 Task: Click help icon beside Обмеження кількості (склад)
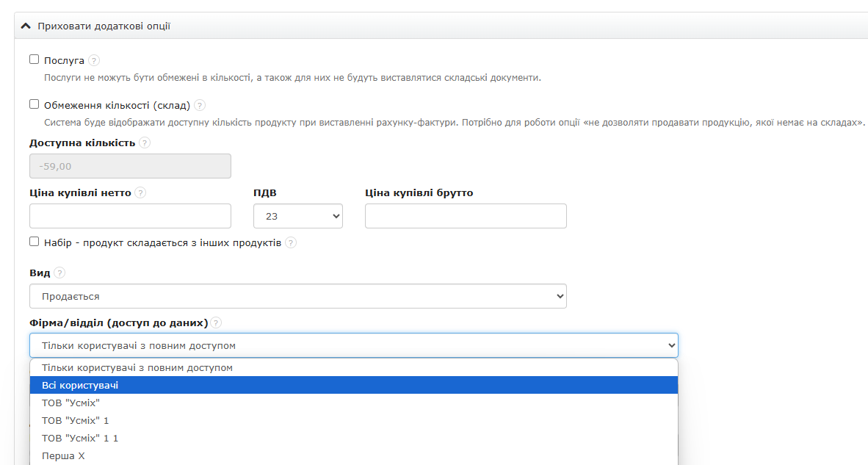coord(200,105)
